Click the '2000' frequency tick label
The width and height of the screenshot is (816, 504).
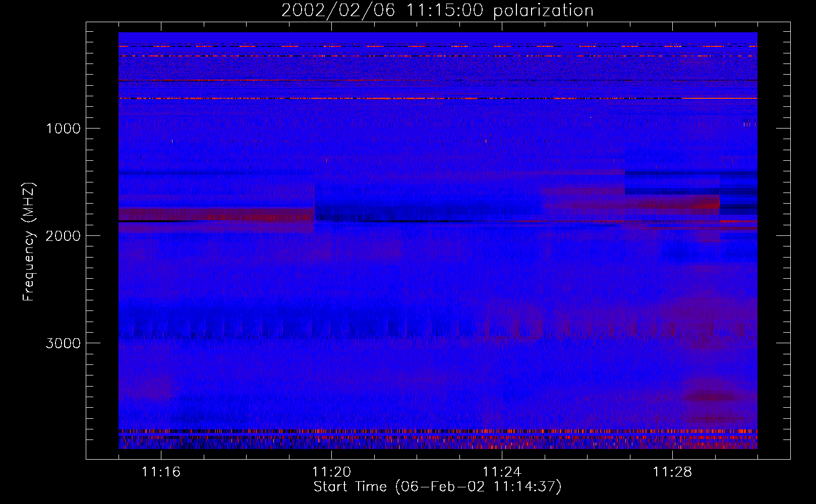click(x=63, y=236)
